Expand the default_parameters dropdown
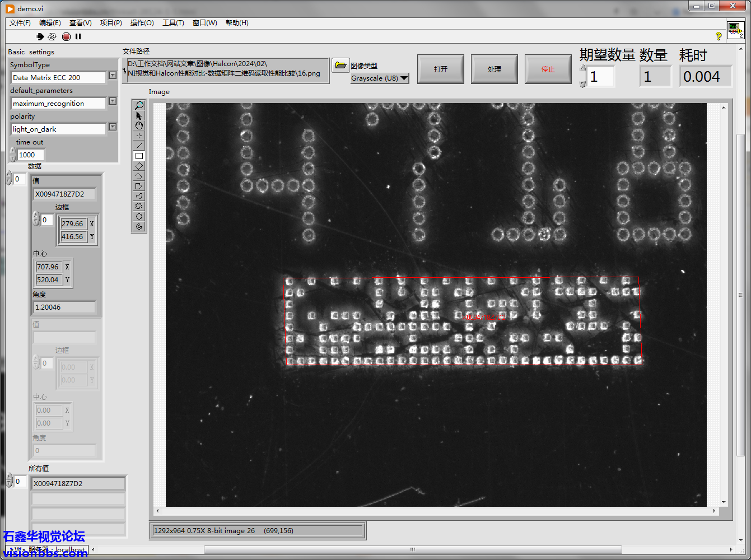751x560 pixels. pos(113,101)
